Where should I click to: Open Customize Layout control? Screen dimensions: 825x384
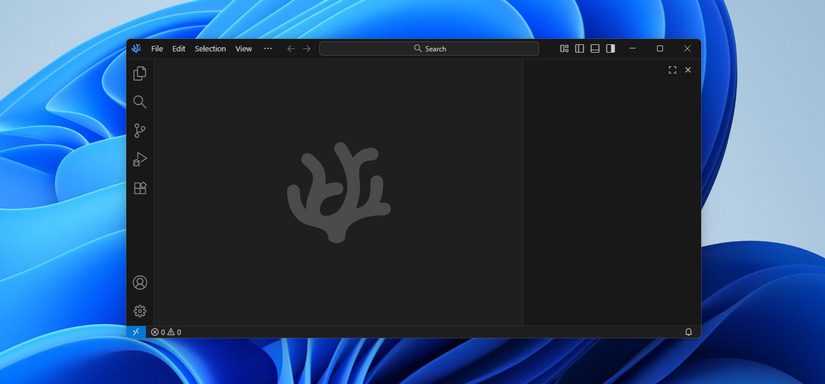pos(564,48)
